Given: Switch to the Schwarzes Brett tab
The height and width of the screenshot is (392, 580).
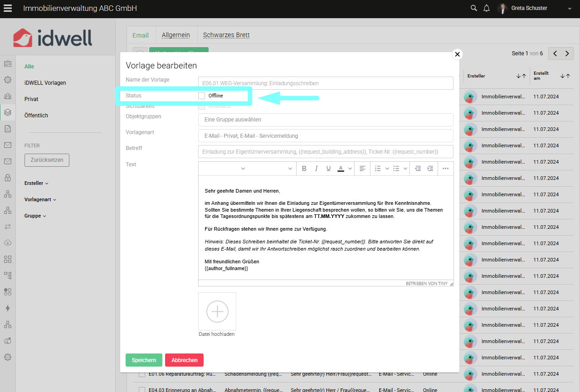Looking at the screenshot, I should coord(226,35).
